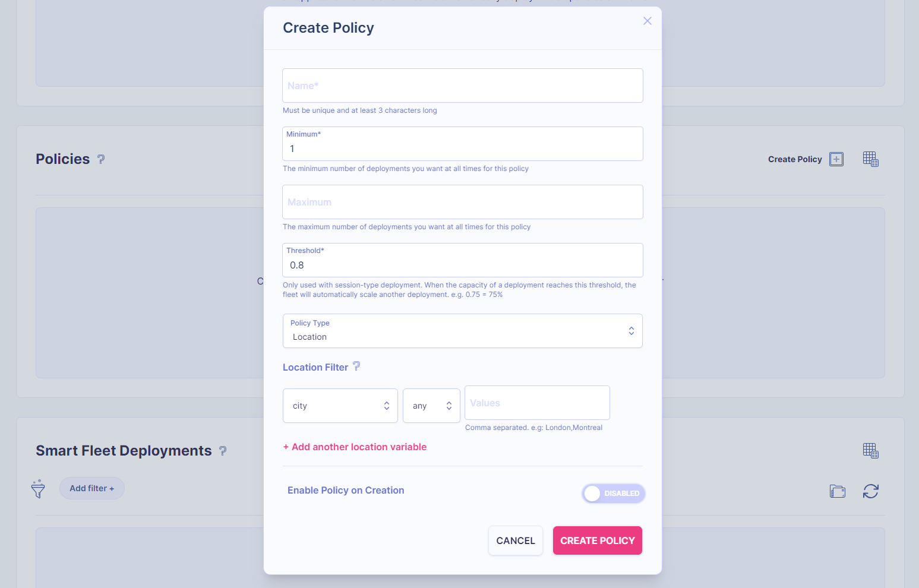Click Add another location variable link
This screenshot has width=919, height=588.
(355, 447)
